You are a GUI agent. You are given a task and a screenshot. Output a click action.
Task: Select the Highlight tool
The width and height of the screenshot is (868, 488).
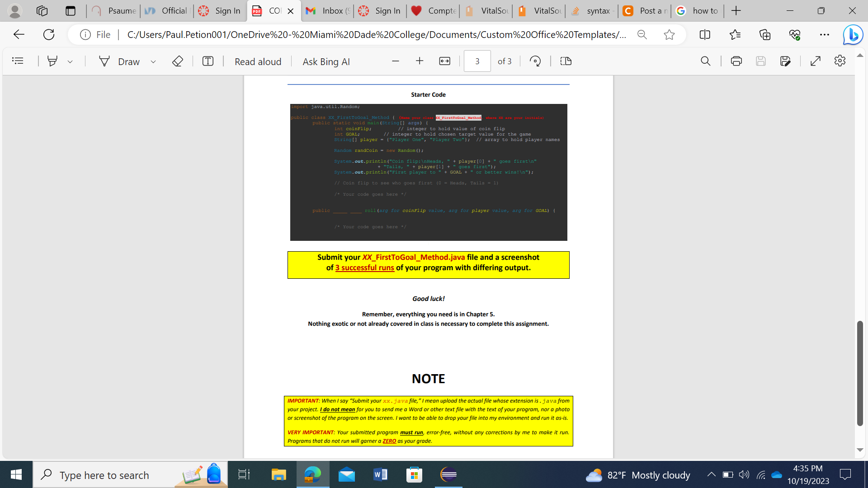point(52,61)
